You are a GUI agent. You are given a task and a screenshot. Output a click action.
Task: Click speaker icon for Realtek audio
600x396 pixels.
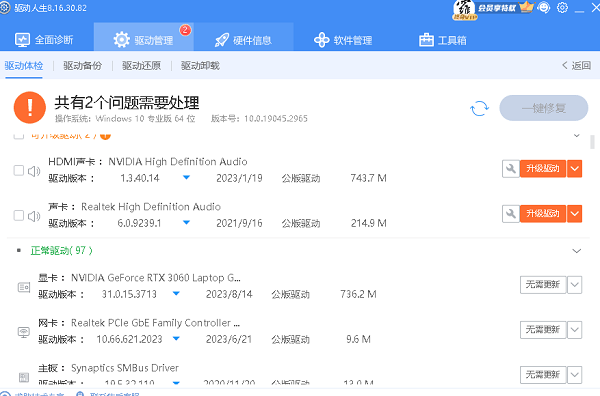coord(34,216)
